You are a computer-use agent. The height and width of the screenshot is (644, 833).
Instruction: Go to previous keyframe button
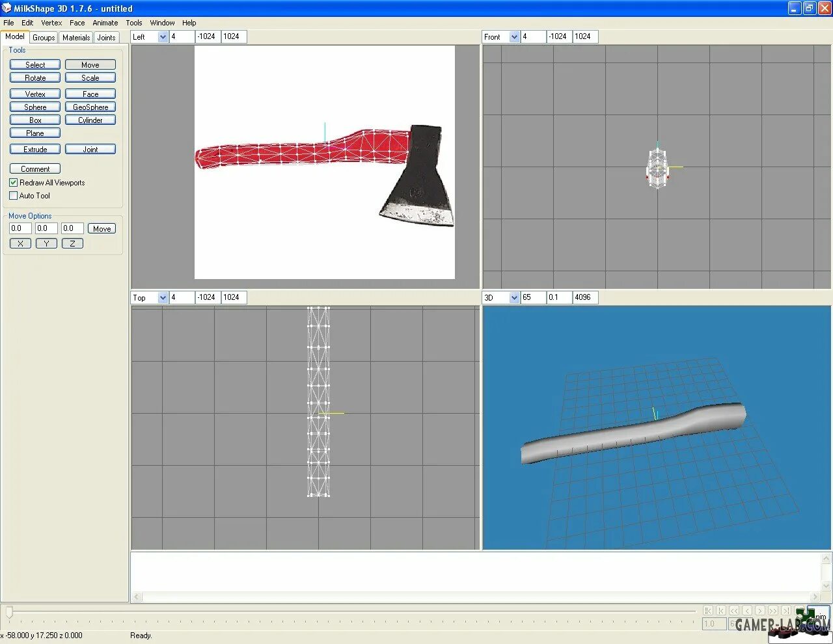pos(721,610)
